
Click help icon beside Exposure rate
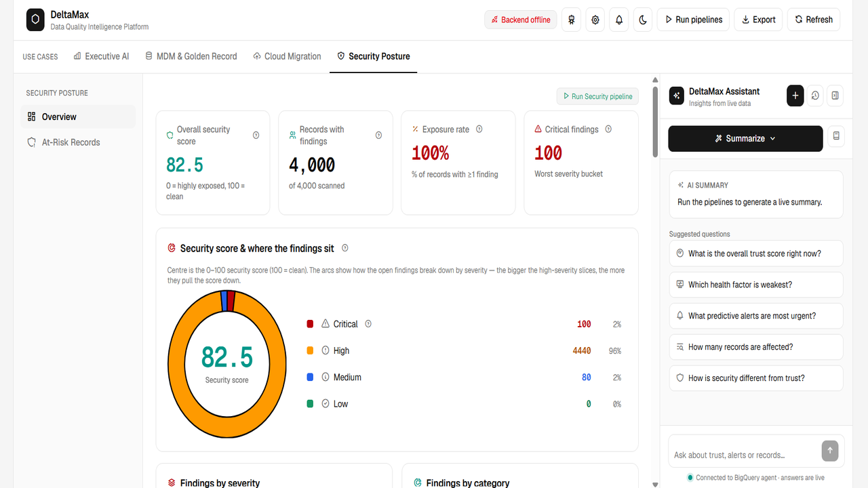click(479, 129)
